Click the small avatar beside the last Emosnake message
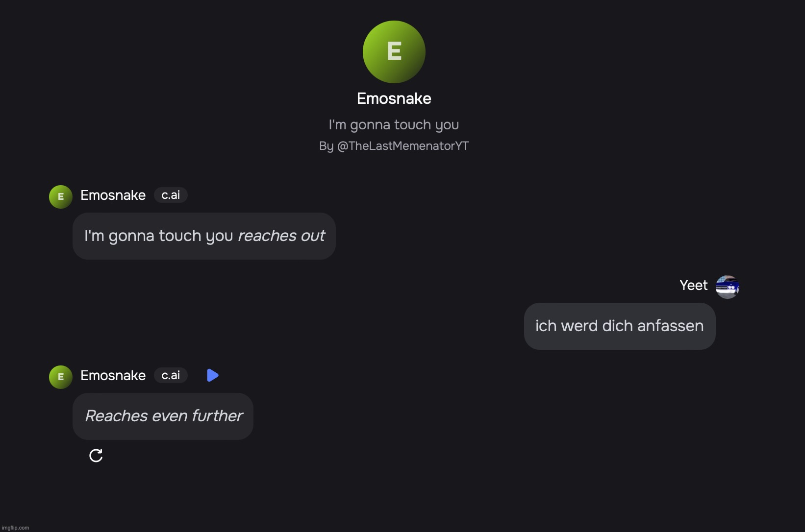 click(61, 377)
